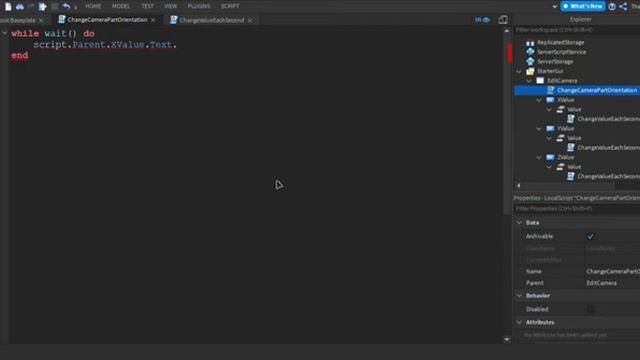Image resolution: width=640 pixels, height=360 pixels.
Task: Click the Filter Properties search field
Action: pos(577,209)
